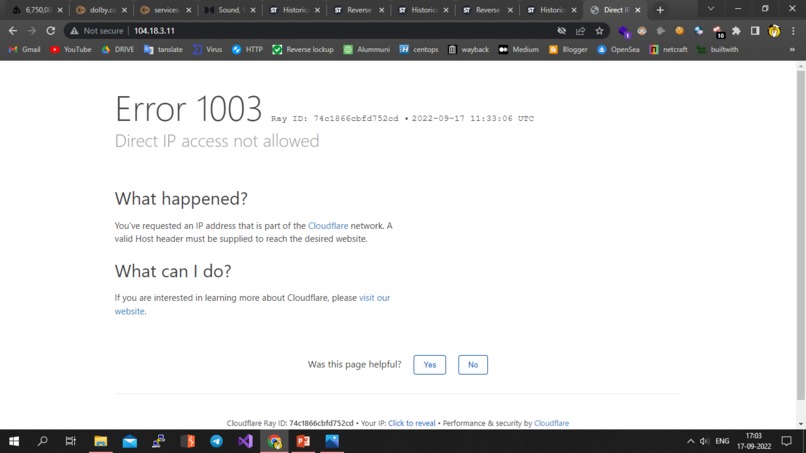Open the ENG language selector
Image resolution: width=806 pixels, height=453 pixels.
tap(722, 441)
